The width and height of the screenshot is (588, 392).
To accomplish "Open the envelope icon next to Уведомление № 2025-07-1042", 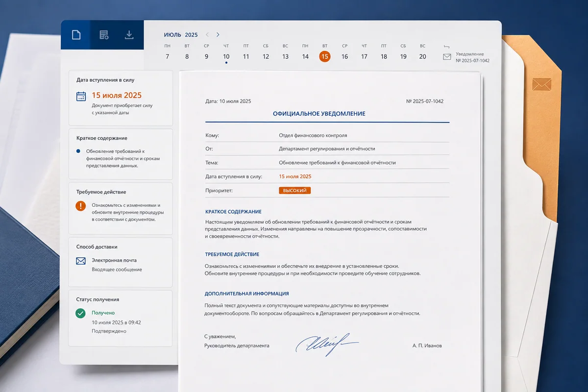I will (447, 57).
